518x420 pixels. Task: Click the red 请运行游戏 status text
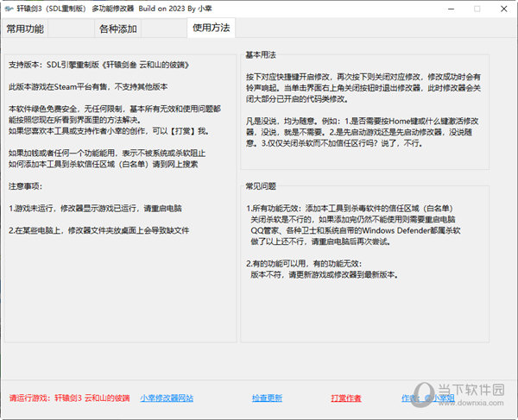click(x=69, y=398)
